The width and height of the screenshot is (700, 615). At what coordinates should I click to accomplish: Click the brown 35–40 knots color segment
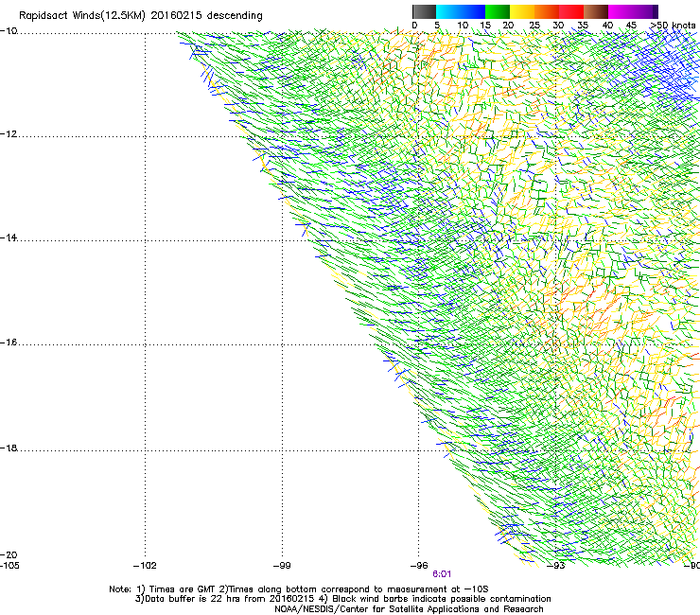pyautogui.click(x=596, y=11)
